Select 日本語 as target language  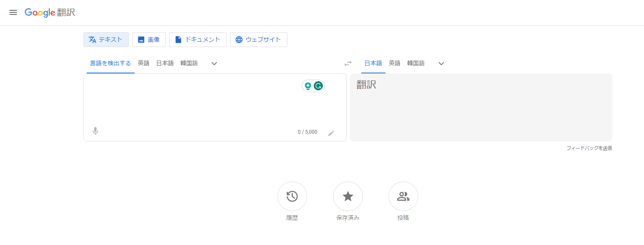click(x=373, y=63)
